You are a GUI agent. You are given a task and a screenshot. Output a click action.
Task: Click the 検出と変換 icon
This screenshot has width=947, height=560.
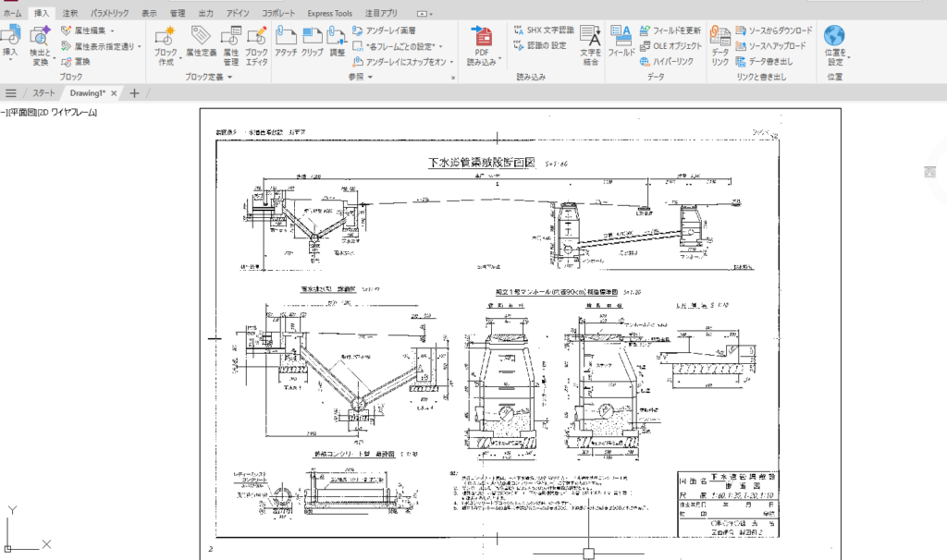(x=41, y=37)
